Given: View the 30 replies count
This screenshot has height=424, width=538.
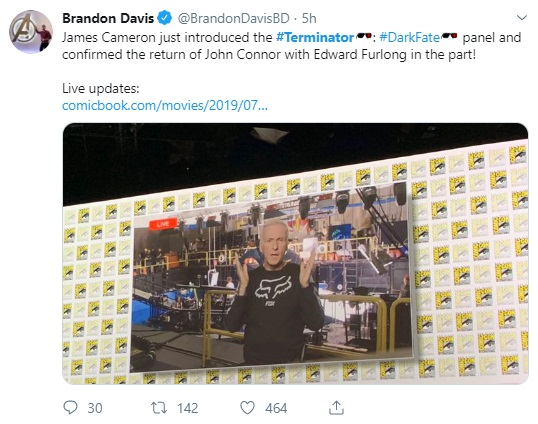Looking at the screenshot, I should 95,408.
